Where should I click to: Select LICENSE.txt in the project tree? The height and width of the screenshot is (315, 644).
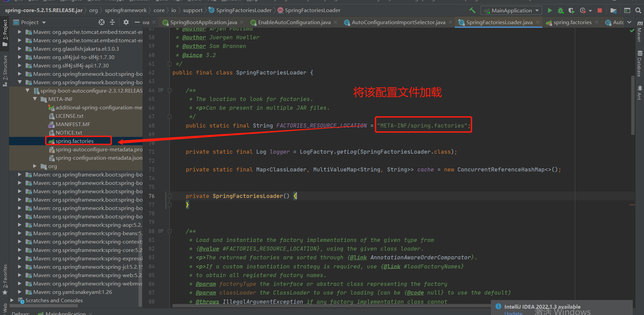tap(69, 116)
